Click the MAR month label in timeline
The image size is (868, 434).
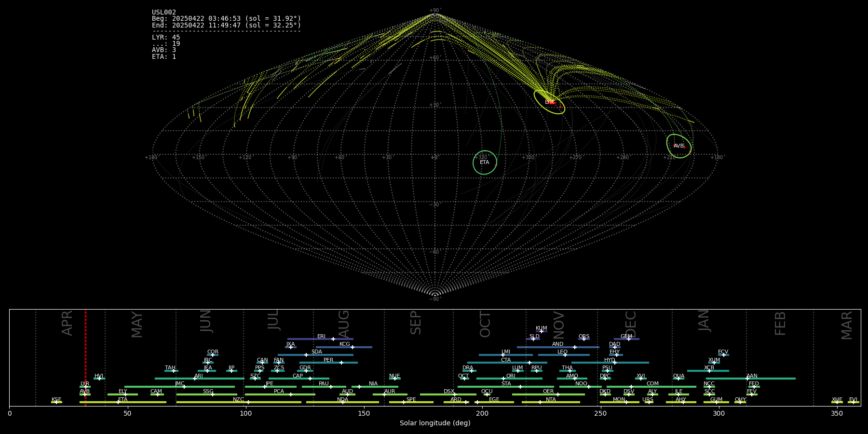[x=847, y=325]
